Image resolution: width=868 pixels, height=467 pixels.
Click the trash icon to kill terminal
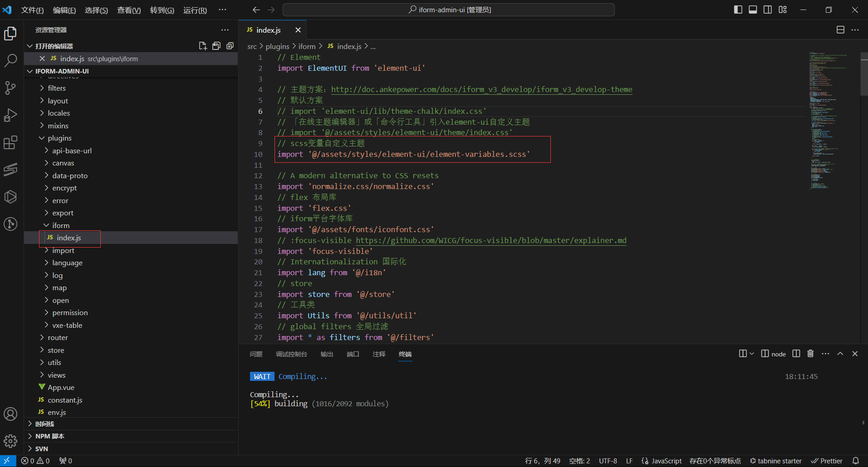(810, 354)
